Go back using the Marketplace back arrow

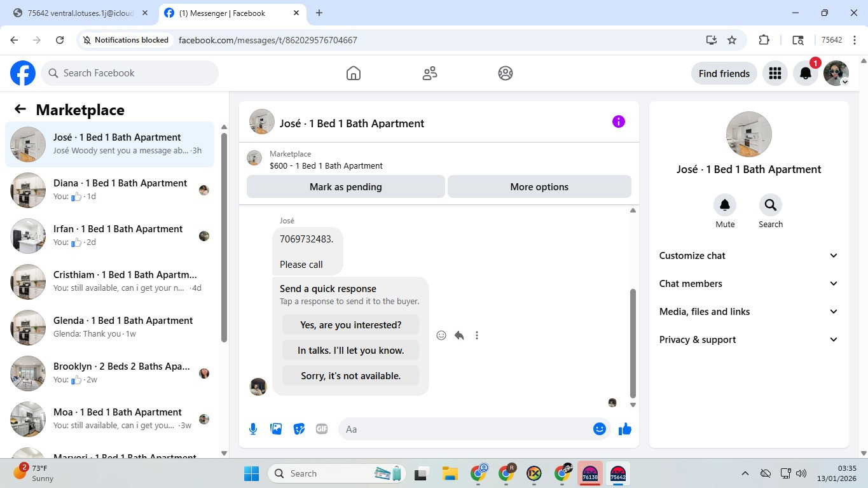pos(20,109)
